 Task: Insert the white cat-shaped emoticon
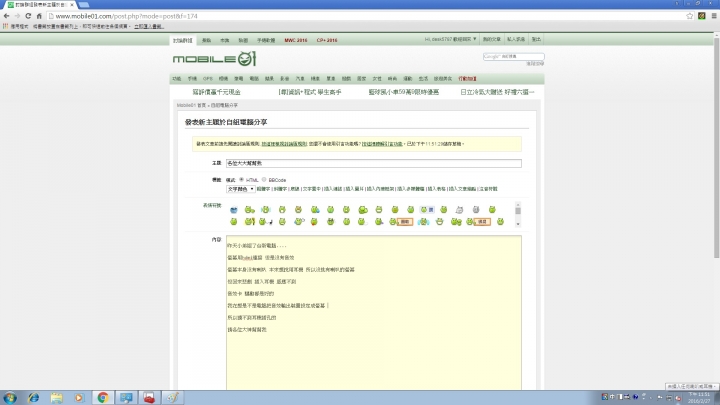[460, 210]
